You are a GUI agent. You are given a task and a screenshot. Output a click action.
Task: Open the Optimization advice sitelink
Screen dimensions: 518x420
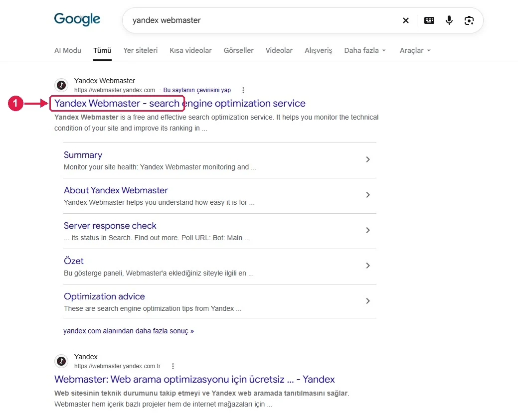(104, 296)
